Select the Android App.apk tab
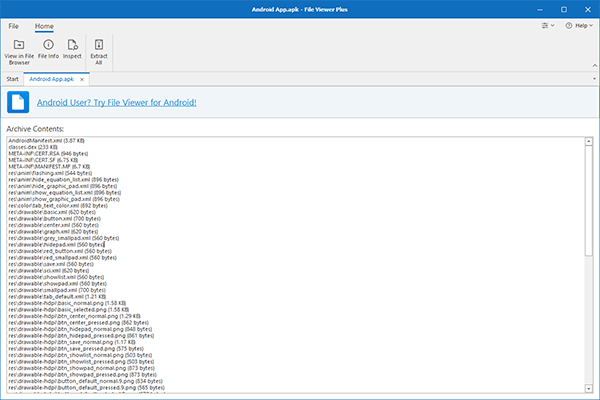The image size is (600, 400). (51, 79)
